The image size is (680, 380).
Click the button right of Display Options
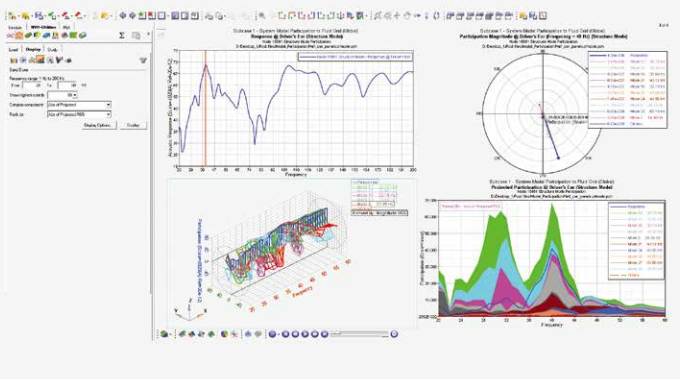click(x=133, y=125)
